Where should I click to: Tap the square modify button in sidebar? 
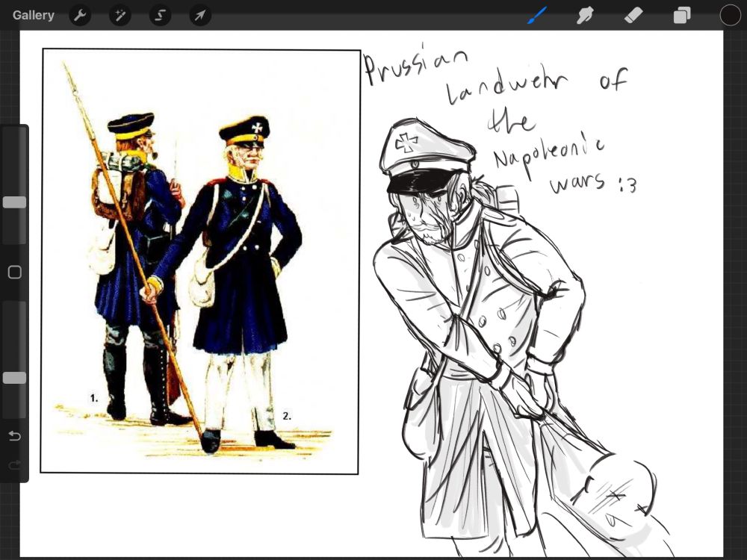15,273
